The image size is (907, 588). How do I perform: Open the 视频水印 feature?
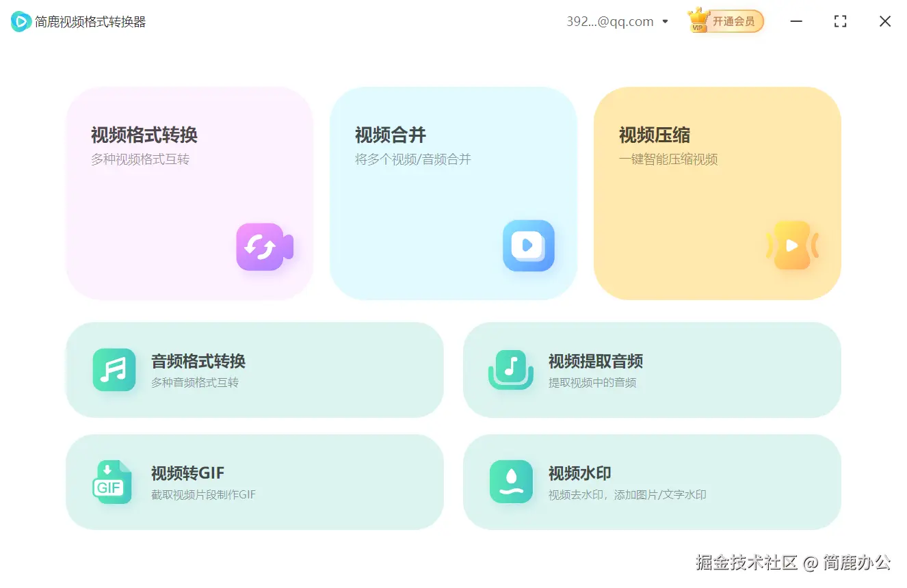pyautogui.click(x=652, y=482)
